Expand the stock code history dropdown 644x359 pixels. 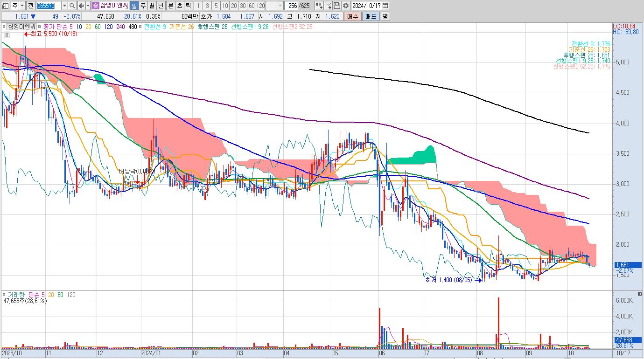64,6
